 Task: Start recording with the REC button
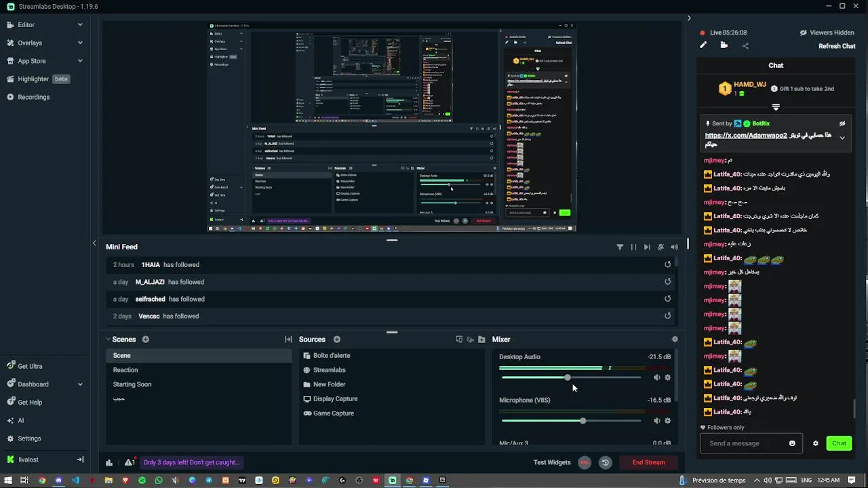(585, 463)
